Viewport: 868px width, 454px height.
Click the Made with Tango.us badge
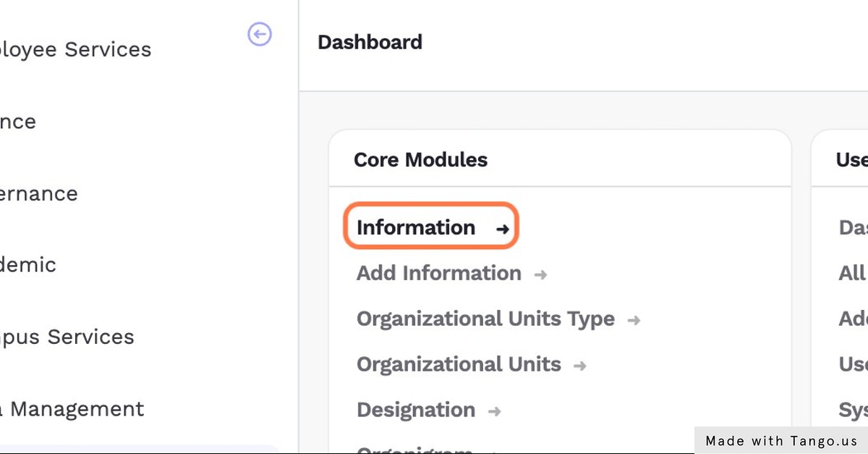pyautogui.click(x=781, y=440)
